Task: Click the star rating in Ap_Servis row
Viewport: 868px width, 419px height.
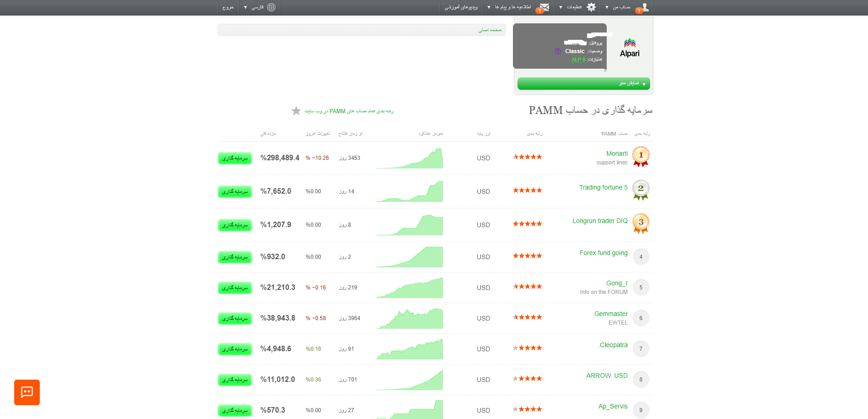Action: [527, 409]
